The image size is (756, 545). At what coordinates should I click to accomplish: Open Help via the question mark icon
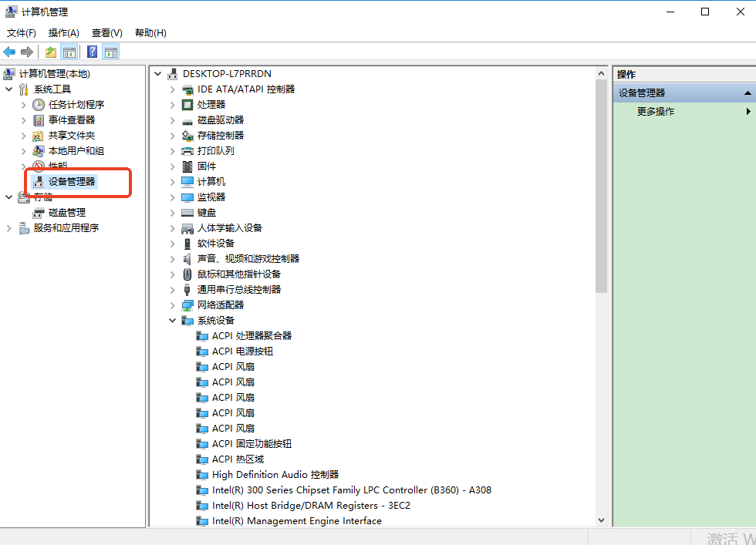click(92, 52)
